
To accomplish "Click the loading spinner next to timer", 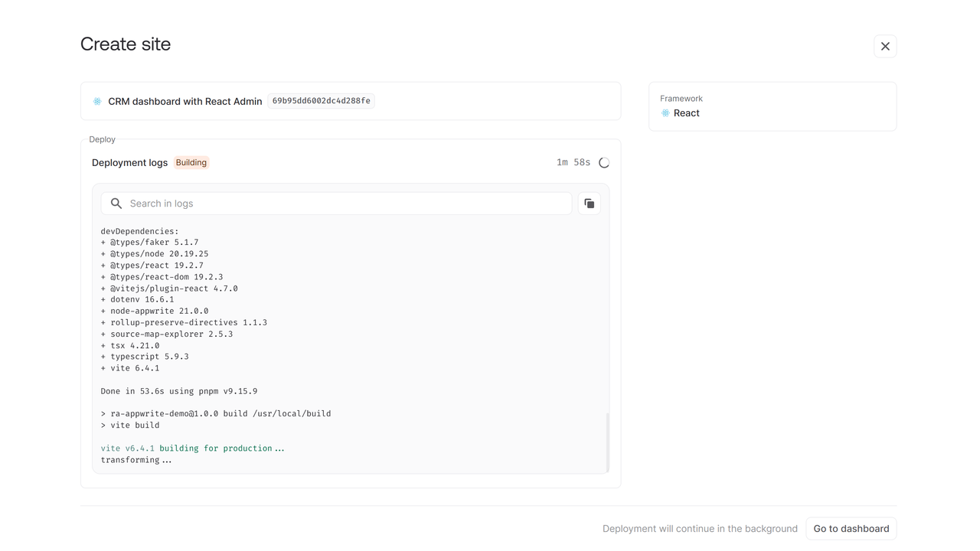I will (x=604, y=163).
